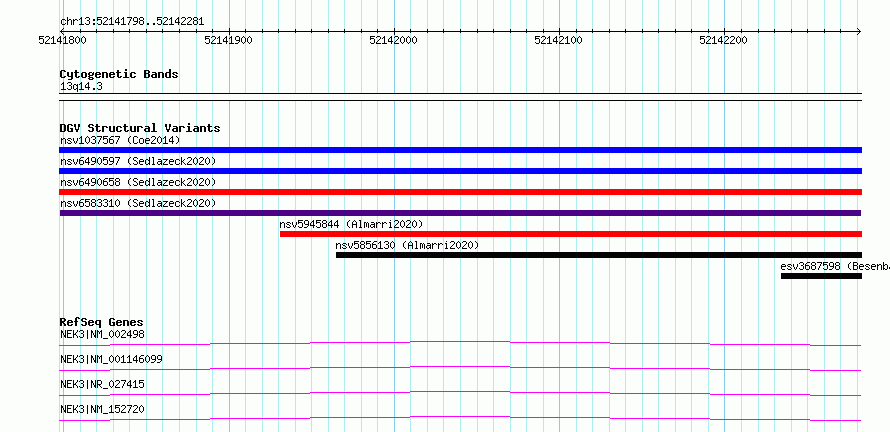Click the ruler's right arrowhead

[x=859, y=31]
